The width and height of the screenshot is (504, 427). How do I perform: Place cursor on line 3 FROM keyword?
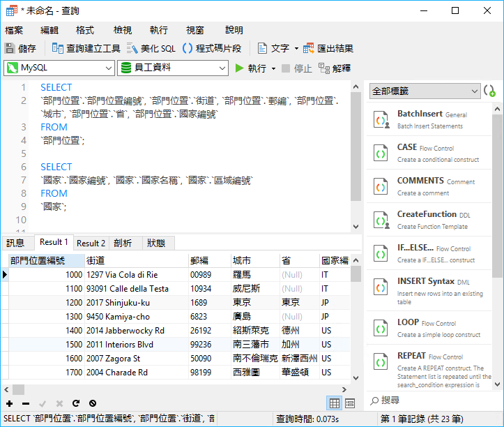tap(54, 127)
